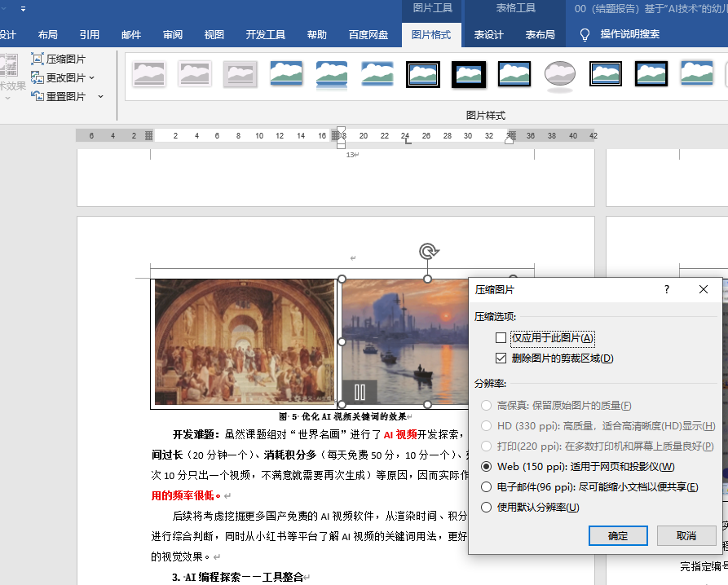Screen dimensions: 728x585
Task: Open the 重置图片 dropdown arrow
Action: (100, 96)
